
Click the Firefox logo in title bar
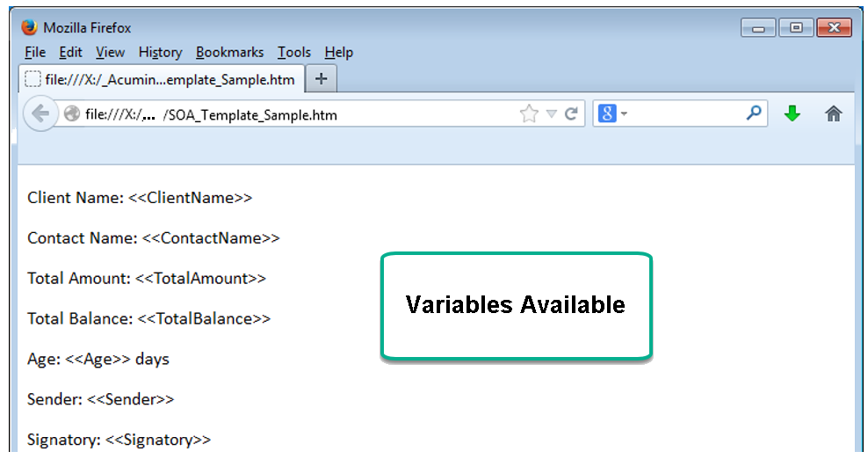click(x=29, y=27)
